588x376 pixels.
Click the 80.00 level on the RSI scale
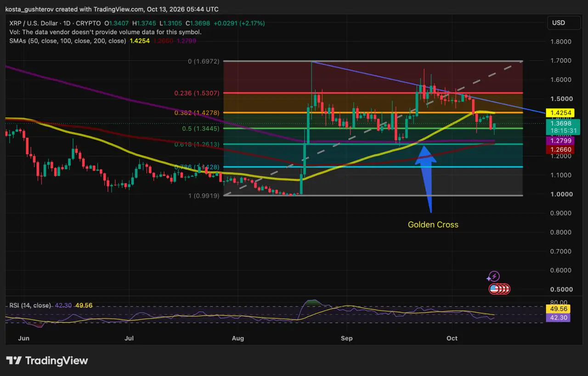tap(558, 302)
